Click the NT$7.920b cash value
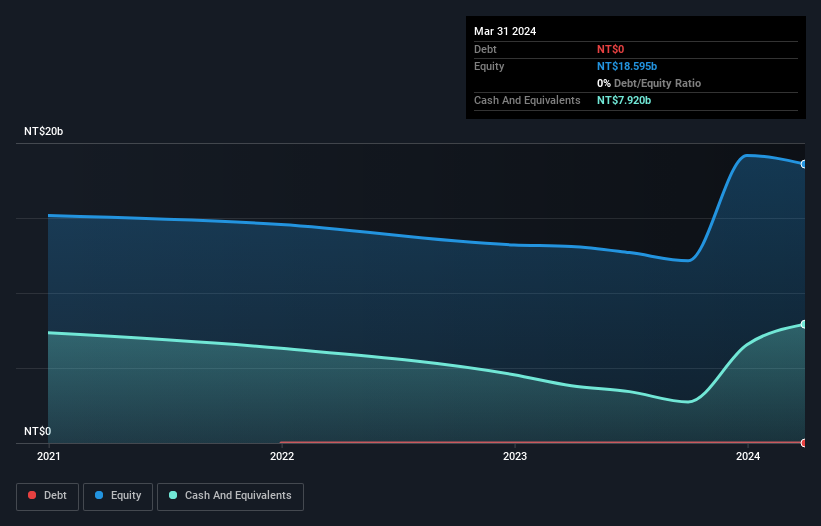Viewport: 821px width, 526px height. (x=624, y=100)
